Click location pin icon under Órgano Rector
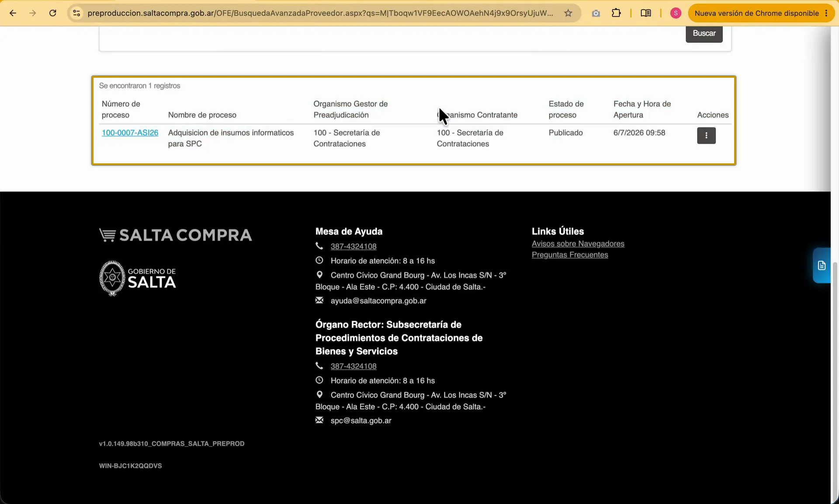Viewport: 839px width, 504px height. click(319, 394)
